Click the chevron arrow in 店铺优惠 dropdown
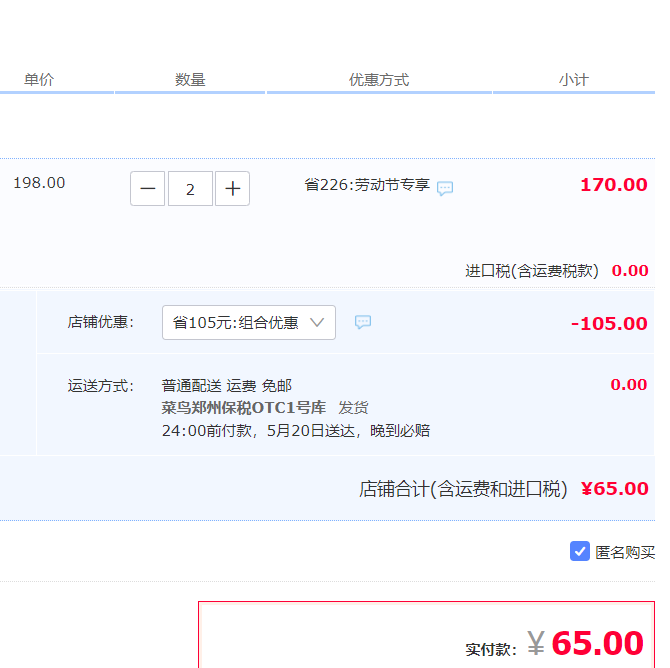The image size is (670, 668). pyautogui.click(x=317, y=322)
